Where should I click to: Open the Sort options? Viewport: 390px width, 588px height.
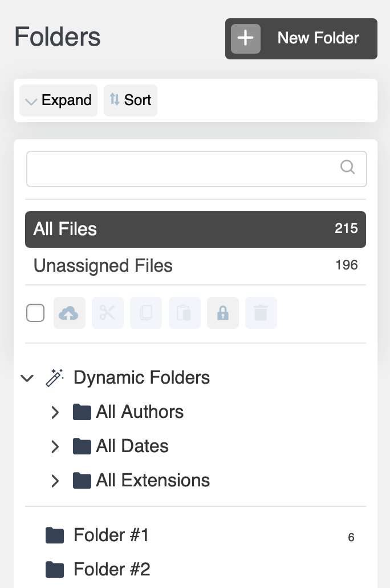pos(131,100)
